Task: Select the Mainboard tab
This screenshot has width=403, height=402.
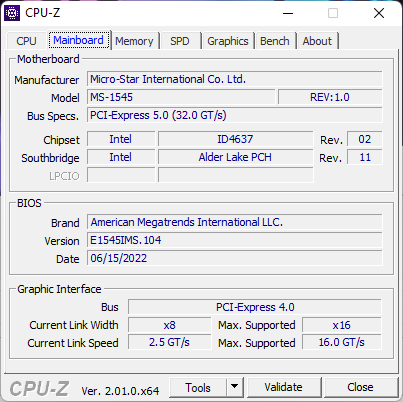Action: (x=78, y=40)
